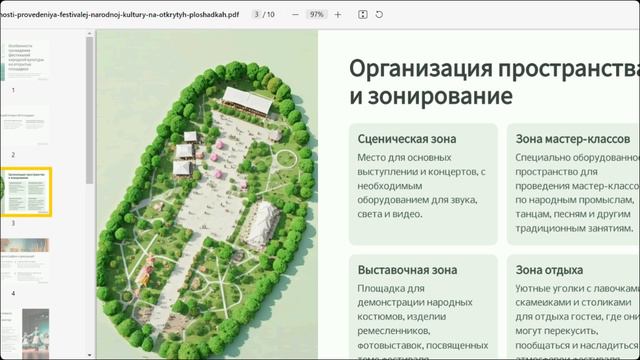Viewport: 640px width, 360px height.
Task: Click the 'Выставочная зона' card title
Action: click(407, 270)
